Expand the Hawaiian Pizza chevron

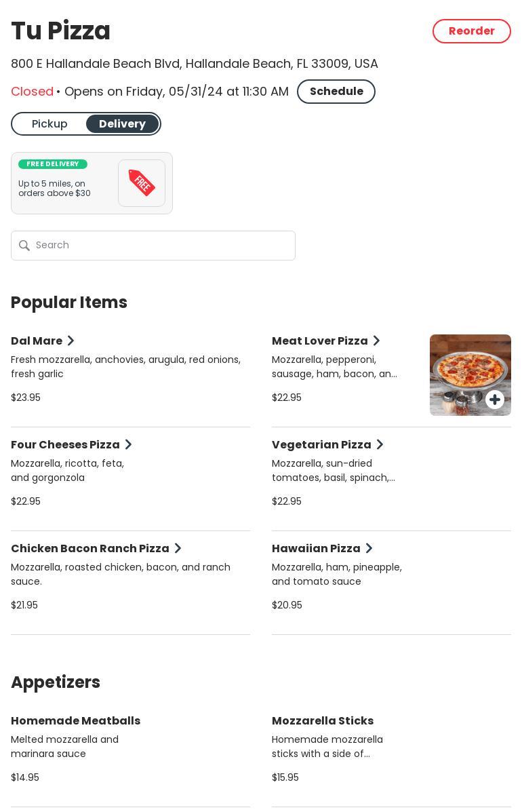tap(369, 548)
